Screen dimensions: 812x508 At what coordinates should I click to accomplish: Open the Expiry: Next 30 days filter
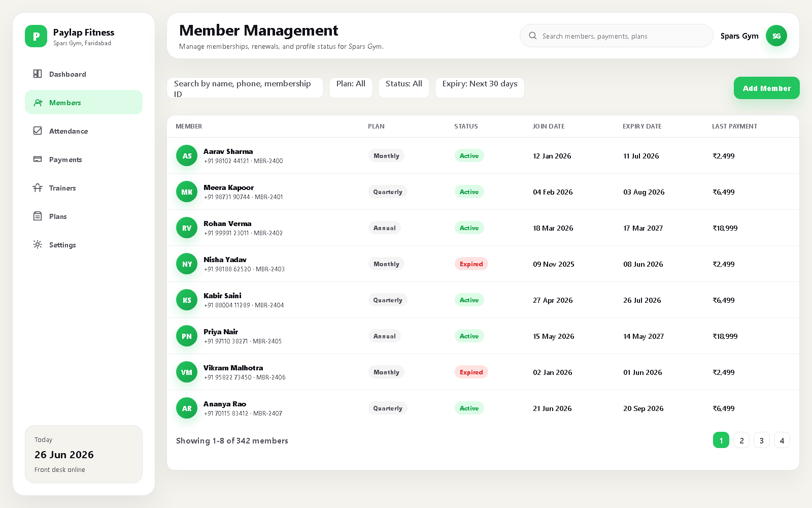480,88
